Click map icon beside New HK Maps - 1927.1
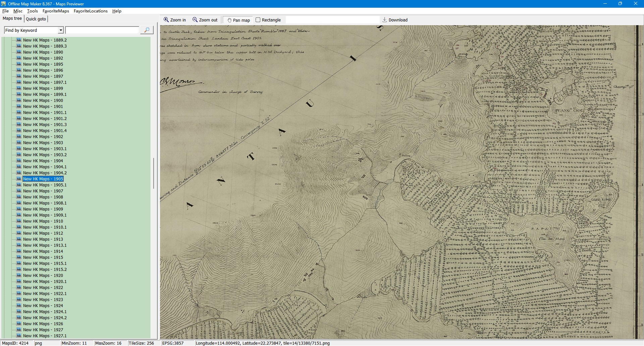 point(19,336)
